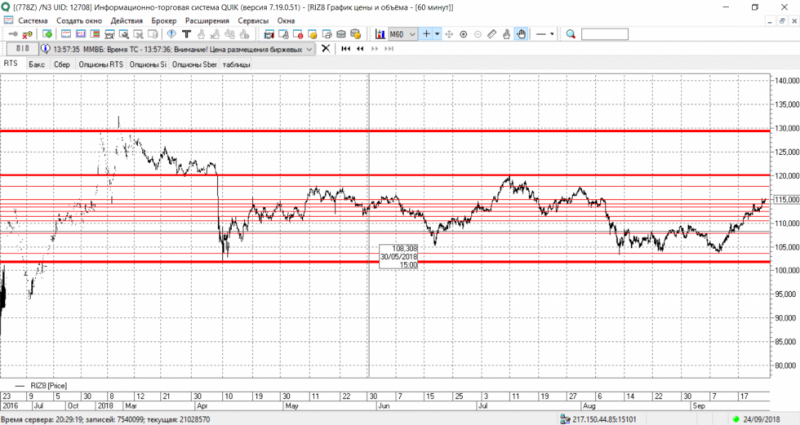This screenshot has width=800, height=425.
Task: Open the application system menu icon left of Система
Action: tap(8, 20)
